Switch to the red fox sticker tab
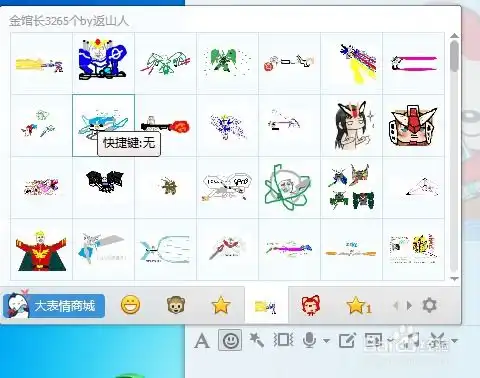Image resolution: width=480 pixels, height=378 pixels. [310, 305]
